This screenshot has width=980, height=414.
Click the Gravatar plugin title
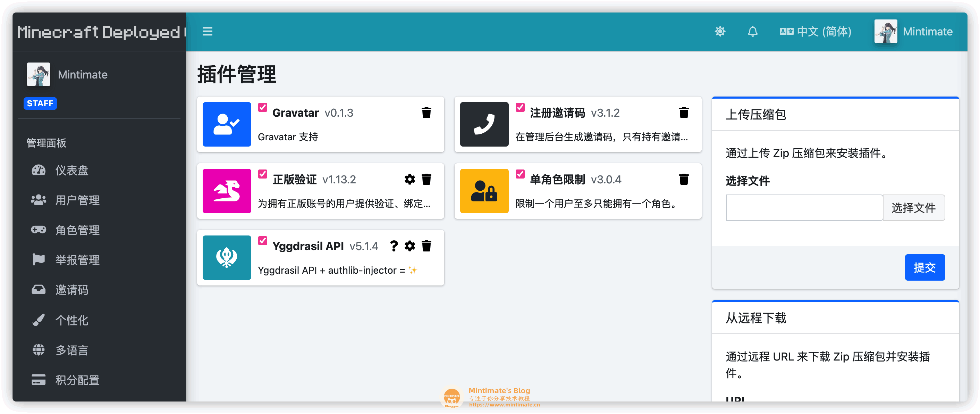(295, 113)
